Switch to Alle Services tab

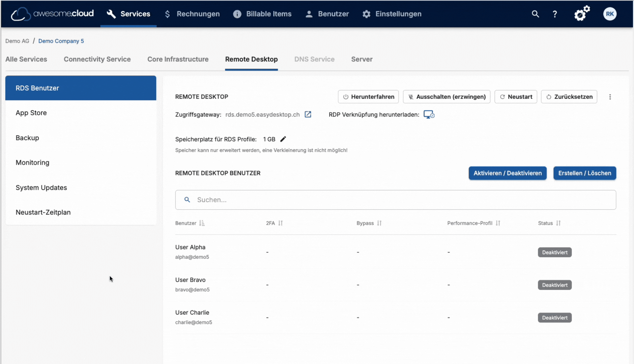click(26, 59)
